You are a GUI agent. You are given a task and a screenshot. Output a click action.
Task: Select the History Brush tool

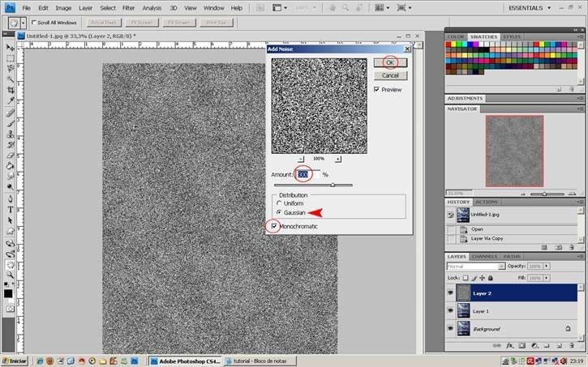[10, 144]
